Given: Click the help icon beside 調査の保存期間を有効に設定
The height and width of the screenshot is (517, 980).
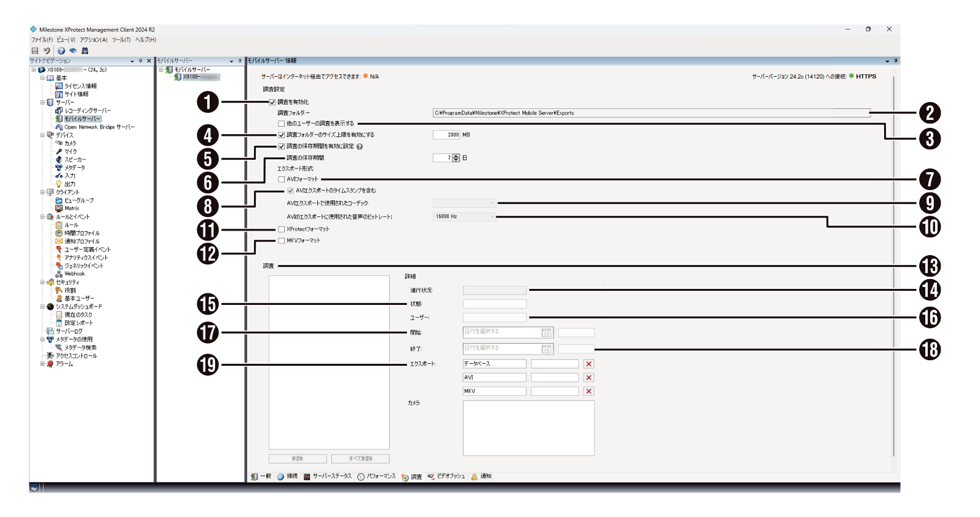Looking at the screenshot, I should pyautogui.click(x=360, y=147).
